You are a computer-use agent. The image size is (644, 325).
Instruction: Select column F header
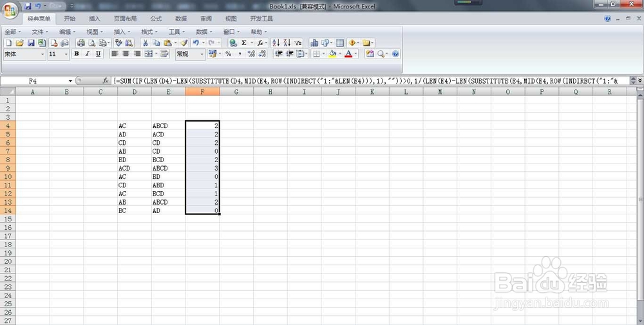point(202,92)
